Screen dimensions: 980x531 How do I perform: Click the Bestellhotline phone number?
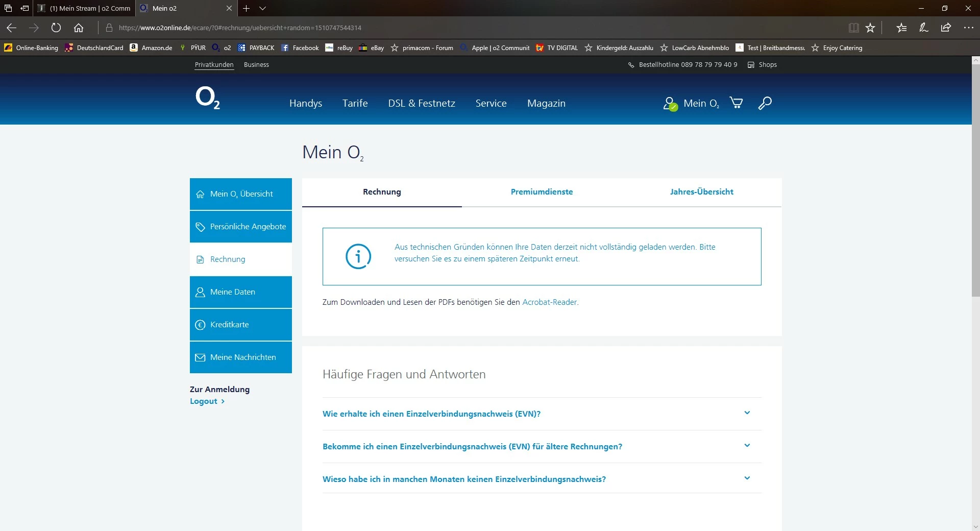(682, 65)
